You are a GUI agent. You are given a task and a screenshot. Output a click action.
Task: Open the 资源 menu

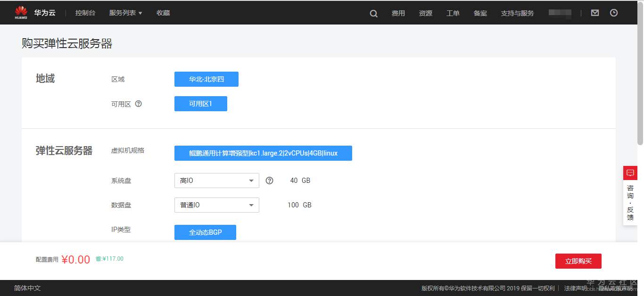[425, 13]
